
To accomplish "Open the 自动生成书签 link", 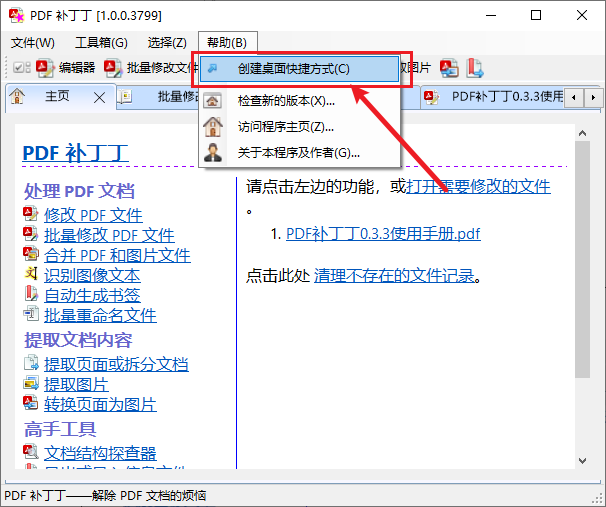I will (x=92, y=295).
